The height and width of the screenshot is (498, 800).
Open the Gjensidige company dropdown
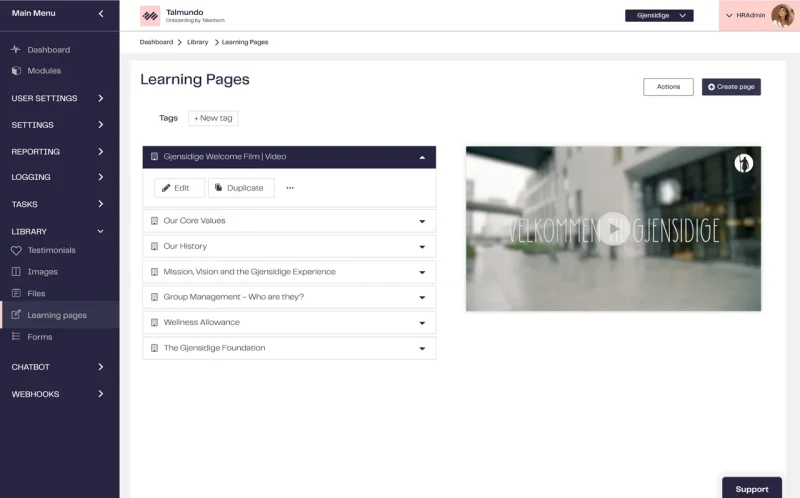point(659,16)
